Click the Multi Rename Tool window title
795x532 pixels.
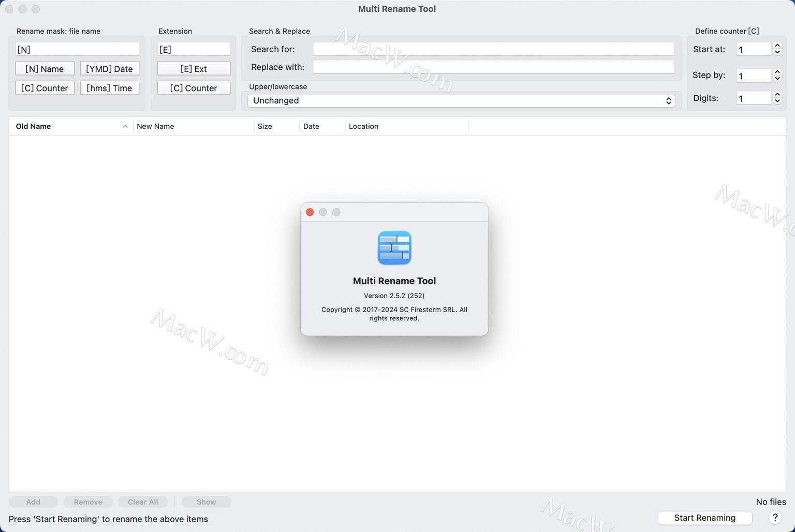pyautogui.click(x=397, y=9)
